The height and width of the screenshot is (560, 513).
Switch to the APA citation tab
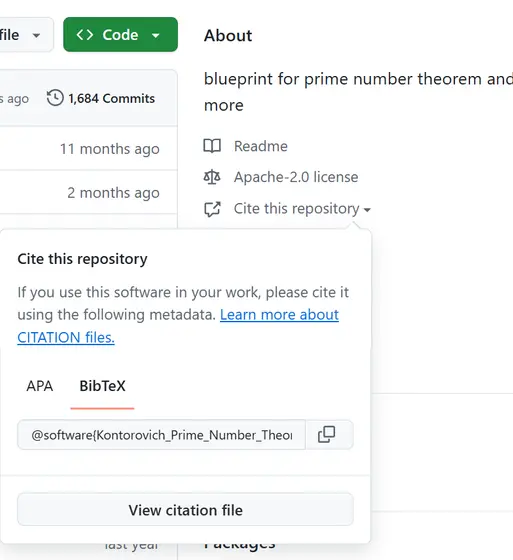tap(40, 386)
